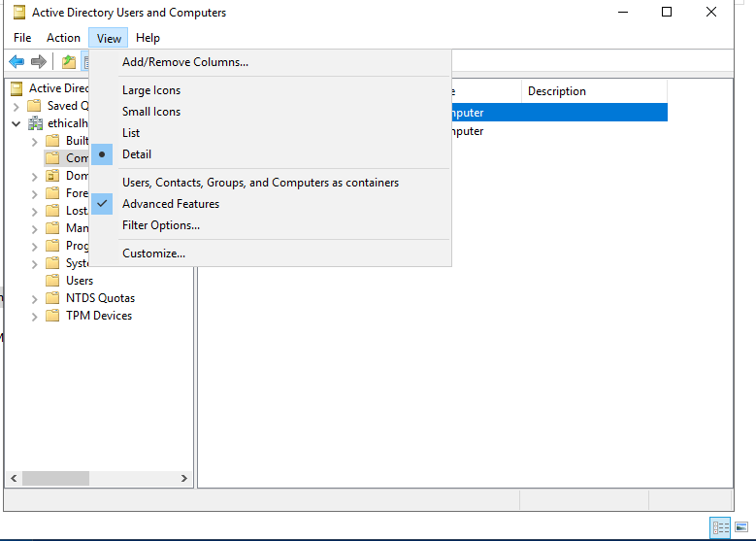Click the Saved Queries folder icon
Viewport: 756px width, 541px height.
[x=34, y=106]
